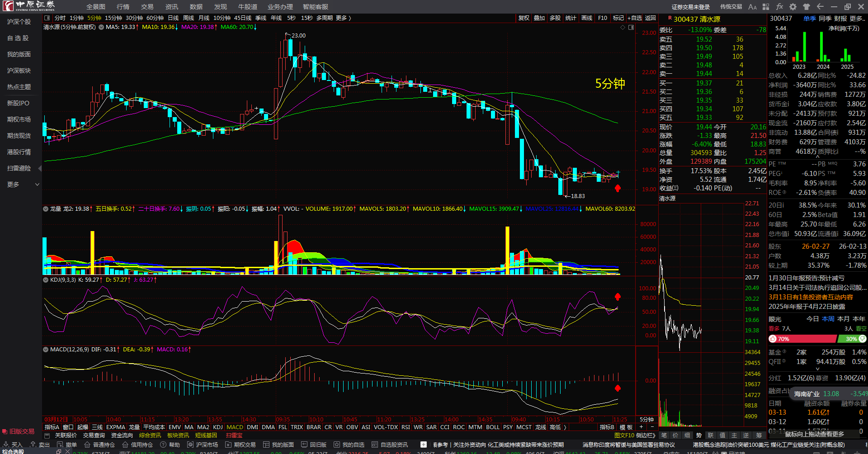Click the +自选 add to watchlist button

coord(635,18)
